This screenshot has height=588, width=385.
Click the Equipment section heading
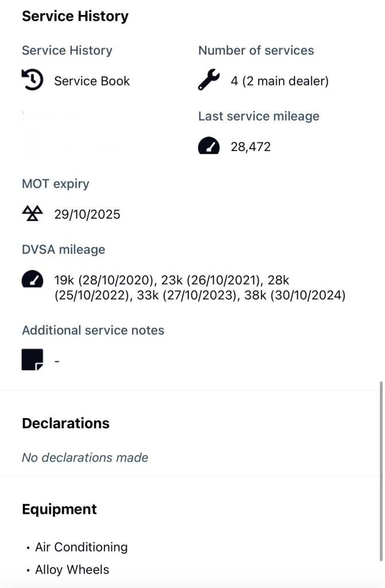pos(59,509)
